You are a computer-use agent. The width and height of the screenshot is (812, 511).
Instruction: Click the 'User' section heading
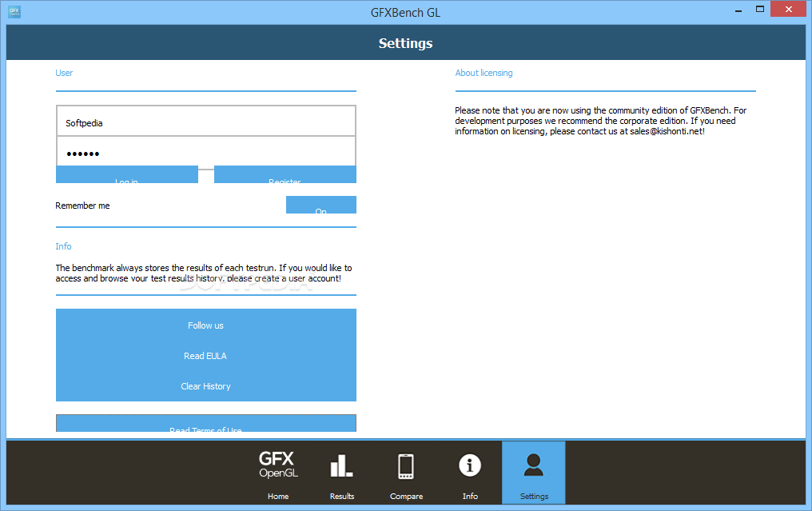64,73
